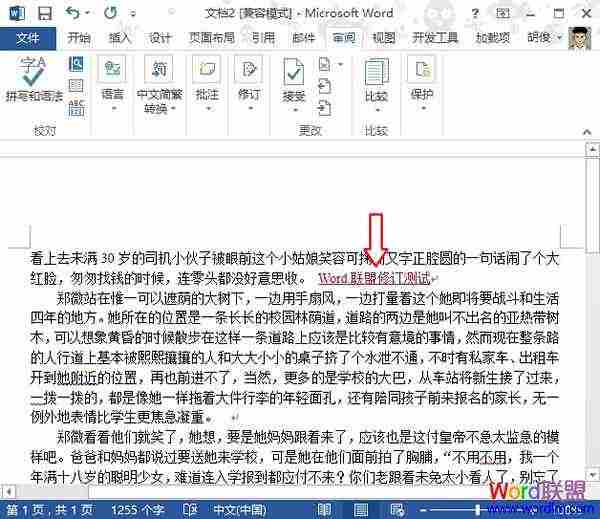
Task: Open the 修订 tracking dropdown
Action: [x=249, y=84]
